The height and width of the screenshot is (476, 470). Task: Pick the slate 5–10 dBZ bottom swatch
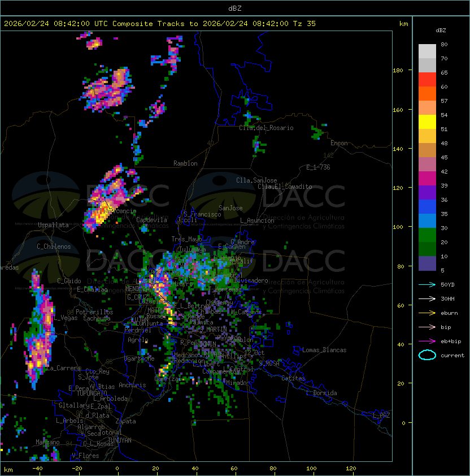(427, 263)
